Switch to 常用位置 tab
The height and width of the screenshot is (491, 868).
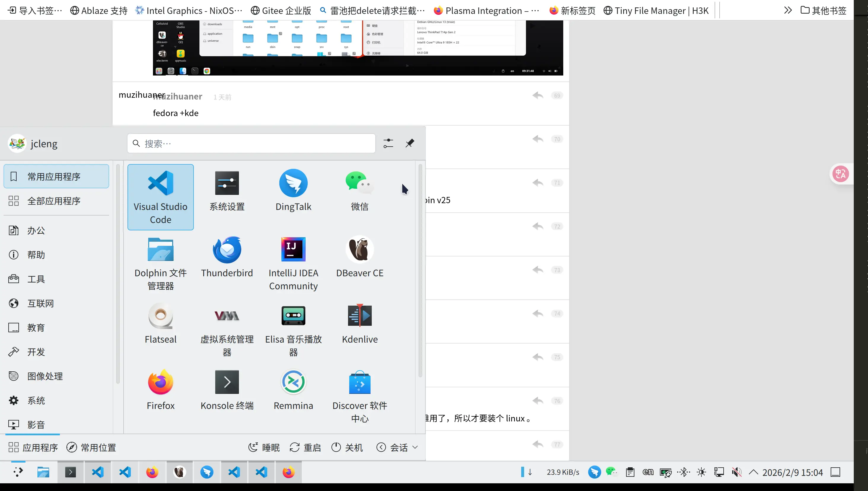pyautogui.click(x=91, y=447)
